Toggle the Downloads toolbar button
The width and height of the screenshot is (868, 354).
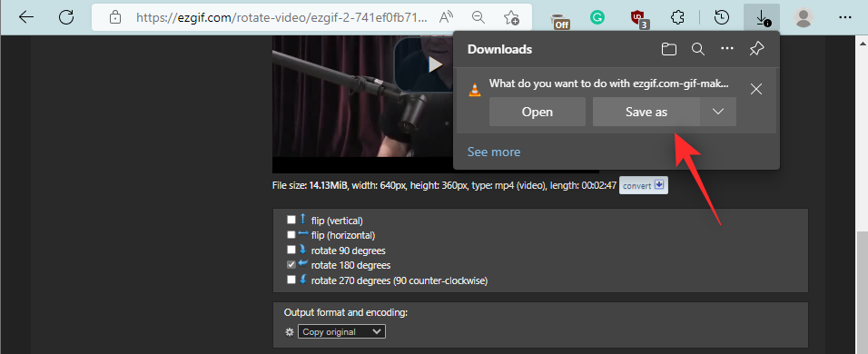coord(762,18)
